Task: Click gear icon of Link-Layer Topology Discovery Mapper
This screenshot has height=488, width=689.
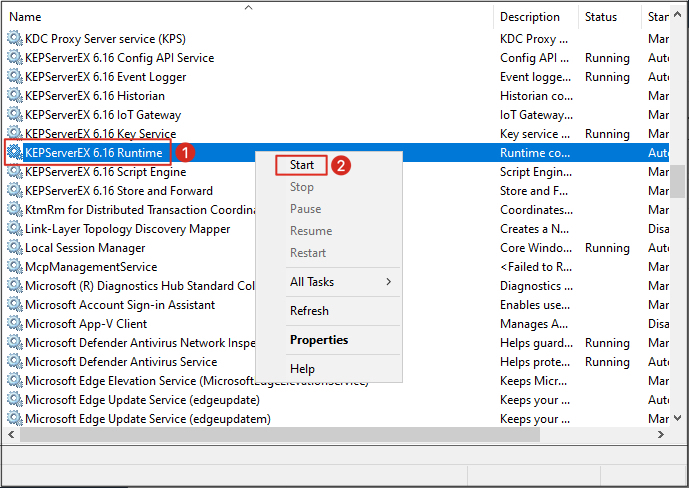Action: tap(15, 228)
